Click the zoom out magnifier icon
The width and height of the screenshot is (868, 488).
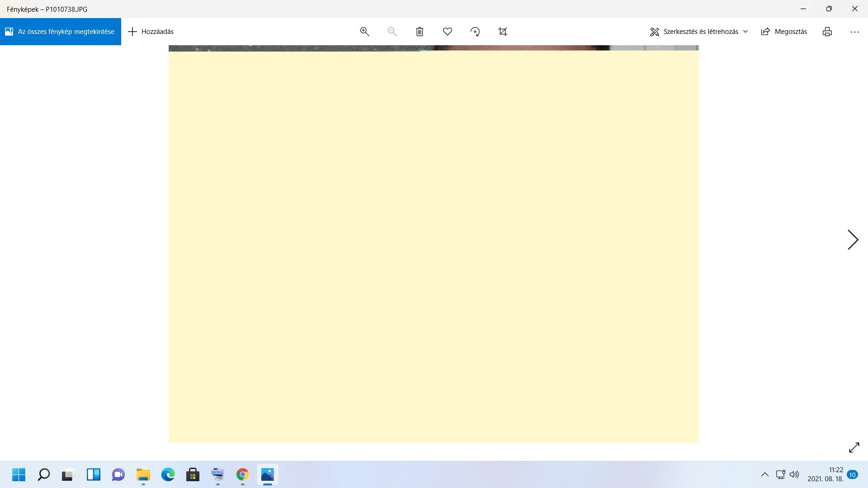click(392, 32)
